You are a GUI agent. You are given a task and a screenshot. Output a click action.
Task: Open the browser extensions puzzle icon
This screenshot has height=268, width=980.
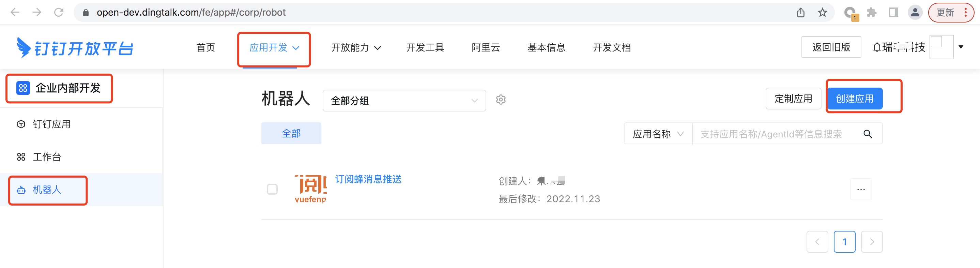(x=871, y=13)
